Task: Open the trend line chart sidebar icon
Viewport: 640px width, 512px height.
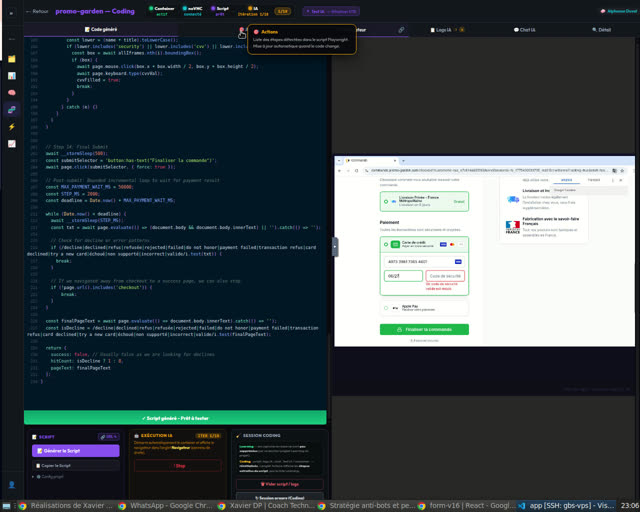Action: [12, 144]
